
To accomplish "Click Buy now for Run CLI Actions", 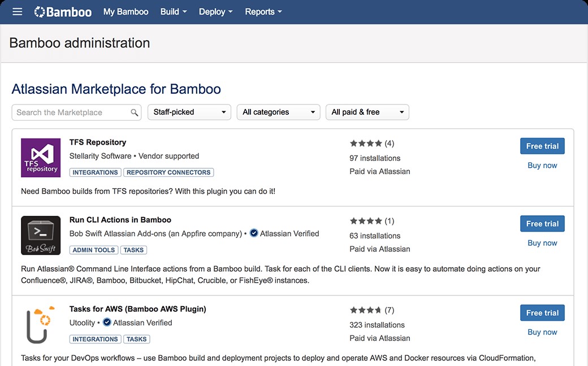I will [x=542, y=243].
